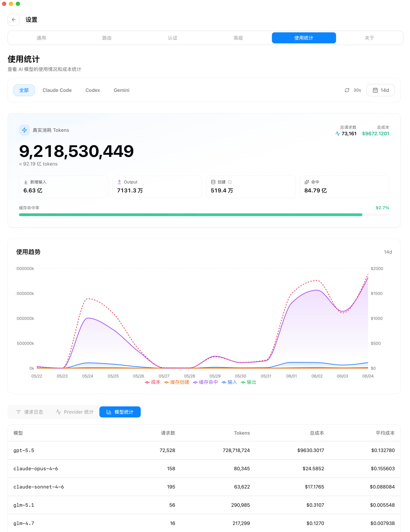The width and height of the screenshot is (410, 532).
Task: Filter statistics by Codex
Action: click(x=93, y=90)
